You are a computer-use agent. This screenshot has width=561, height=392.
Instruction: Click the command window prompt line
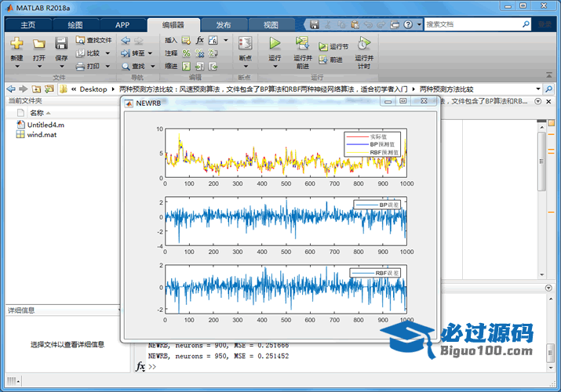click(152, 367)
